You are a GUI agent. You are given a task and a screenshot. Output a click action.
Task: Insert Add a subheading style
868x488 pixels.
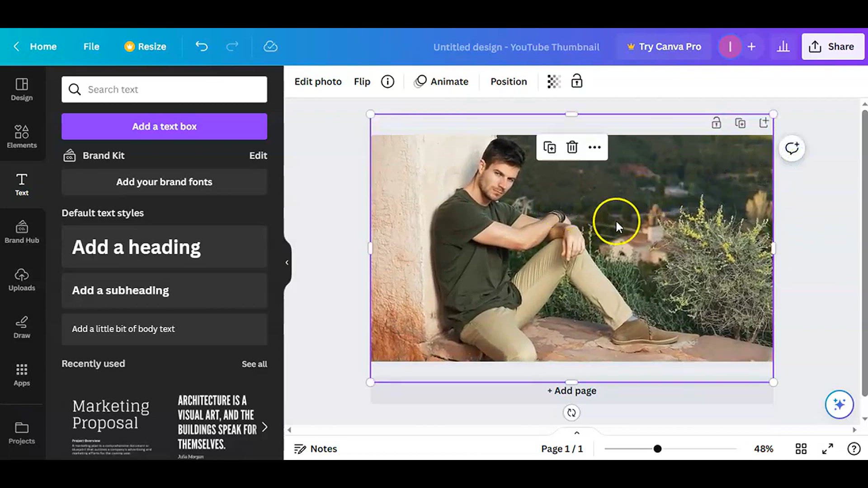click(x=164, y=291)
